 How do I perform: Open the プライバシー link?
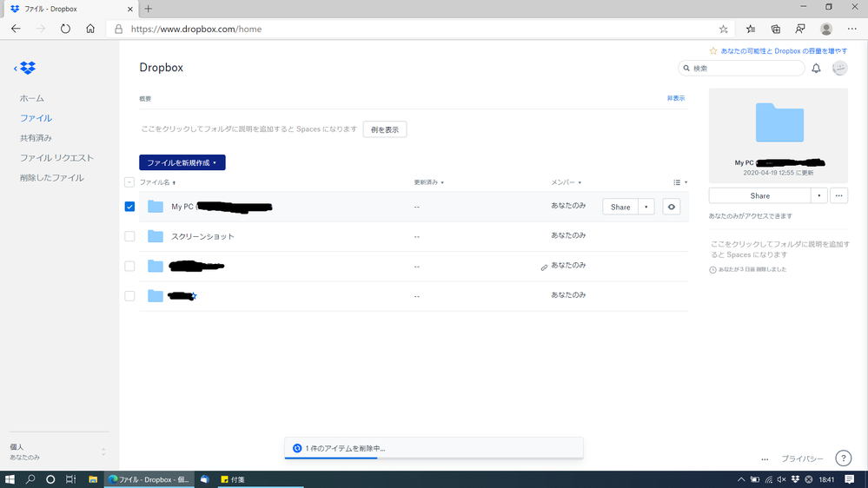(x=802, y=458)
